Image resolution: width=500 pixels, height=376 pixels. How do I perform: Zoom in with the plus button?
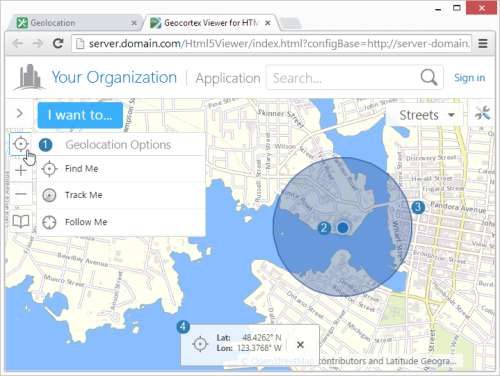point(21,170)
